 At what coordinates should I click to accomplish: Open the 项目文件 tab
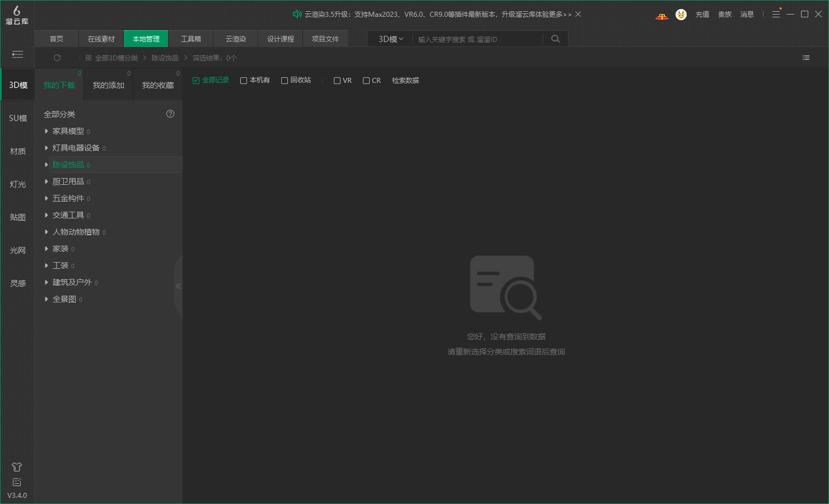pyautogui.click(x=325, y=39)
